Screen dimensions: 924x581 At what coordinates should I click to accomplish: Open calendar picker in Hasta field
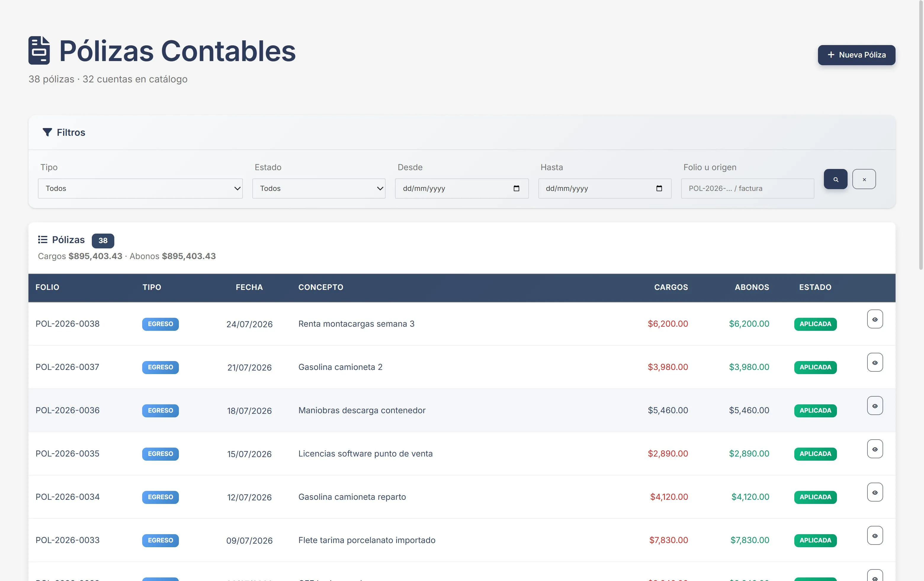pyautogui.click(x=659, y=188)
